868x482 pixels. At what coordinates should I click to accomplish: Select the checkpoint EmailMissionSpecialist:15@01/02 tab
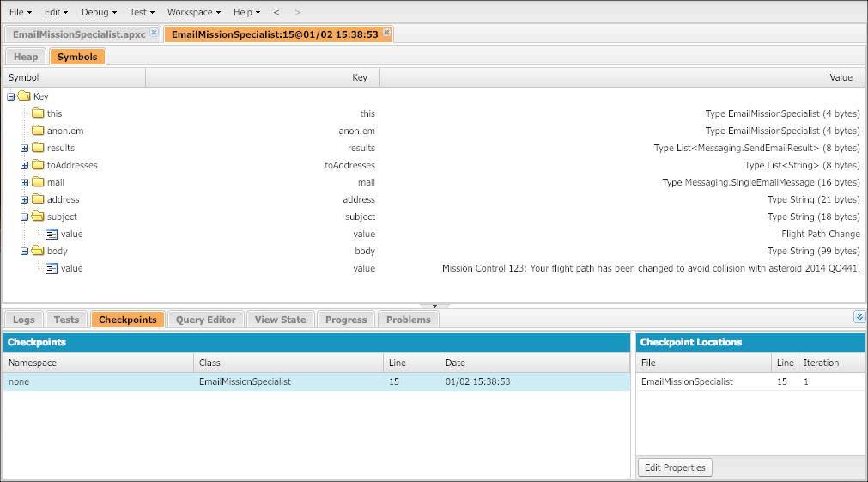coord(275,34)
